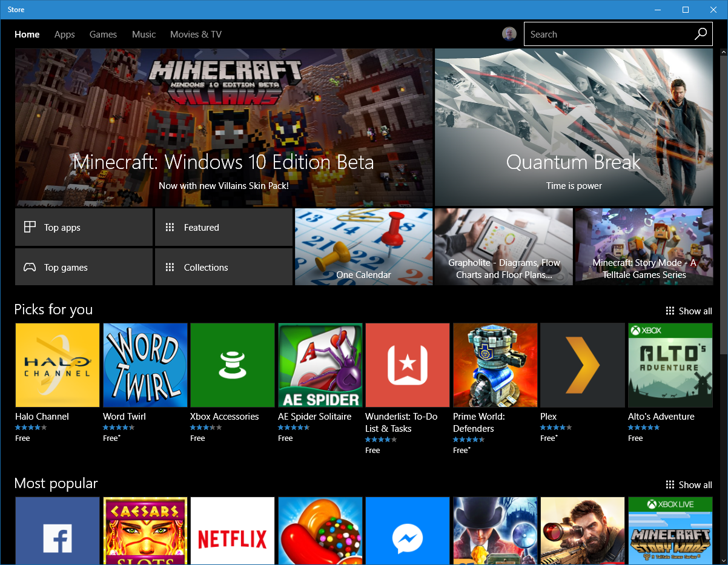
Task: Click the scrollbar down arrow
Action: tap(723, 560)
